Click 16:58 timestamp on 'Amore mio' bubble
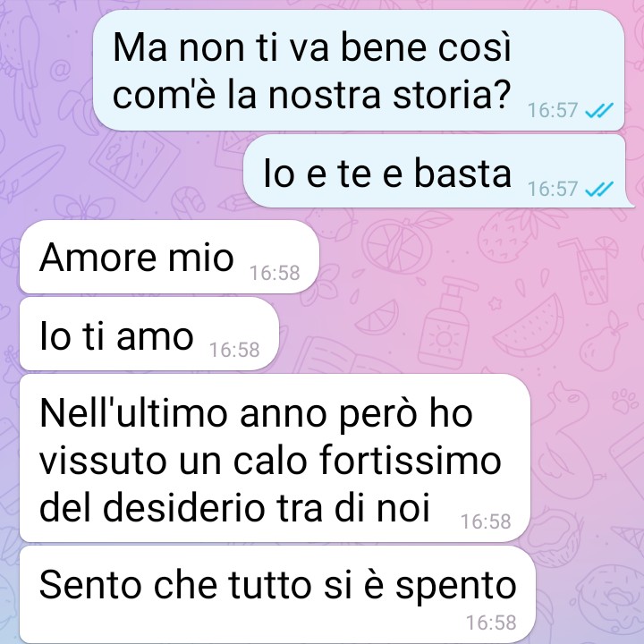644x644 pixels. click(x=275, y=273)
